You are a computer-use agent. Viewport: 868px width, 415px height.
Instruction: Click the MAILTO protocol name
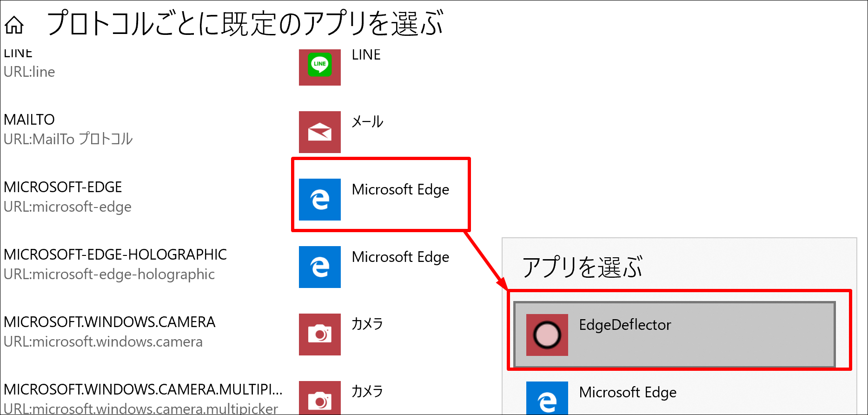click(x=29, y=120)
